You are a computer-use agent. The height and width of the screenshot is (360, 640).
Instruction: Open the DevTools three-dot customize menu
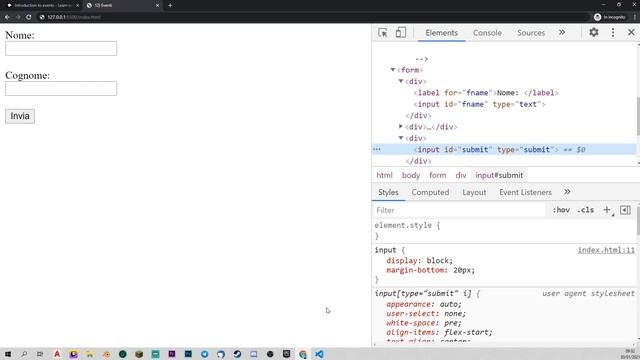click(613, 33)
